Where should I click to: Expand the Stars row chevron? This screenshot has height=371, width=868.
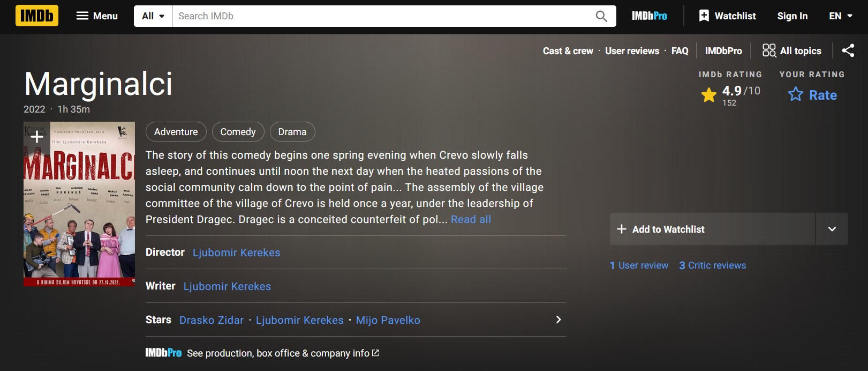[558, 320]
